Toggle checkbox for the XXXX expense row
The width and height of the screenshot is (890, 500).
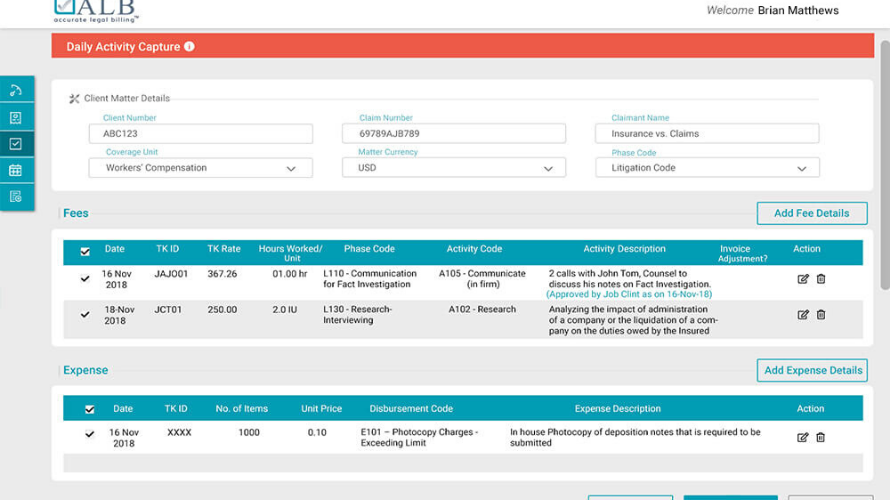(90, 434)
